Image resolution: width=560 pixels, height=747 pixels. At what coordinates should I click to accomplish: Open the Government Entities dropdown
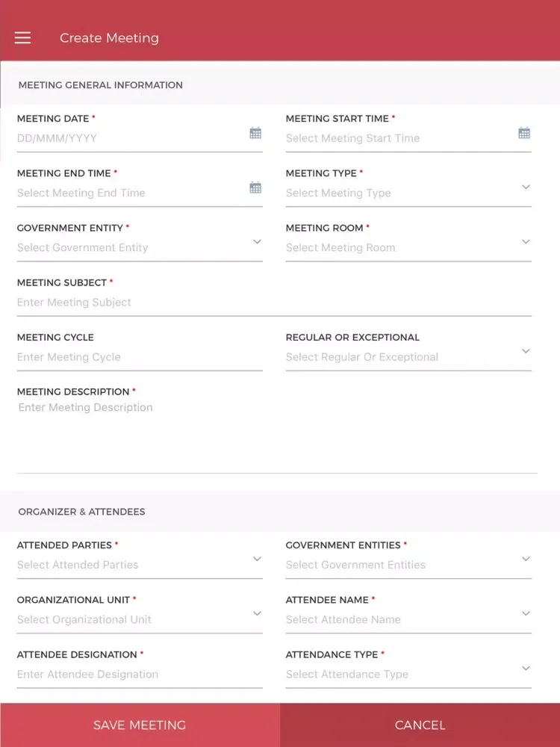tap(526, 559)
